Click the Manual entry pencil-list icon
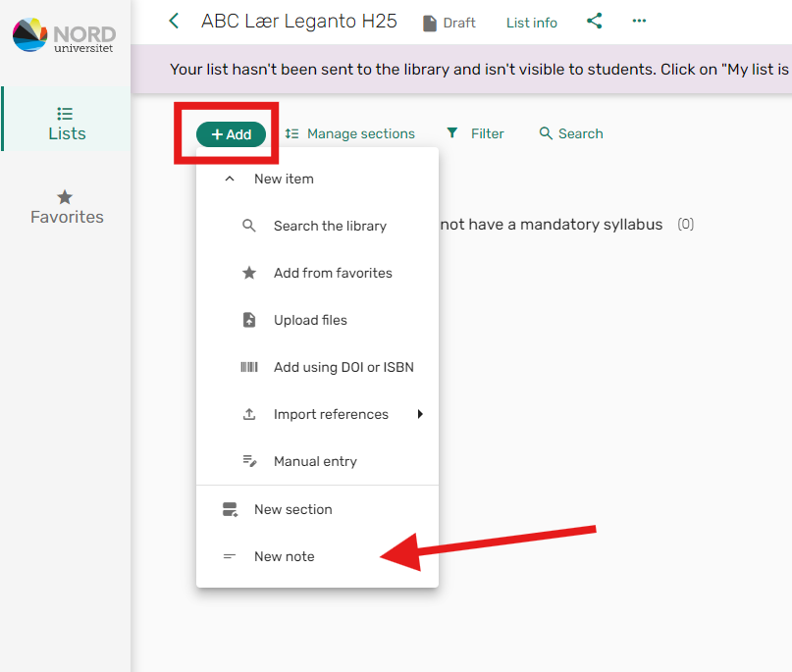This screenshot has width=792, height=672. tap(249, 461)
